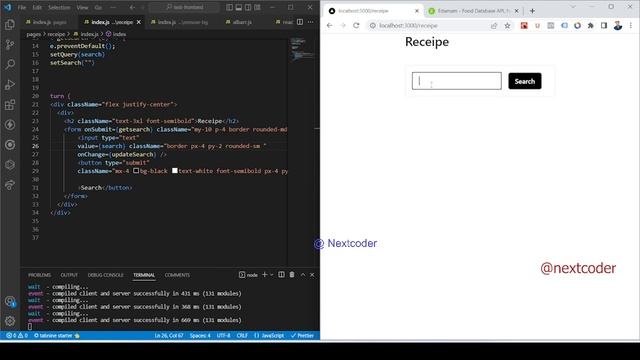Click 'receipe' in the breadcrumb path
The width and height of the screenshot is (640, 360).
pyautogui.click(x=56, y=34)
